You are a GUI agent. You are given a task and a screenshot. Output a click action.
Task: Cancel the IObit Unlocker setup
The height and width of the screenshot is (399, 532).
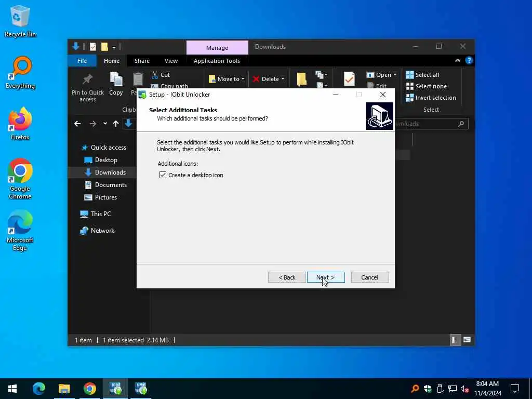click(370, 277)
